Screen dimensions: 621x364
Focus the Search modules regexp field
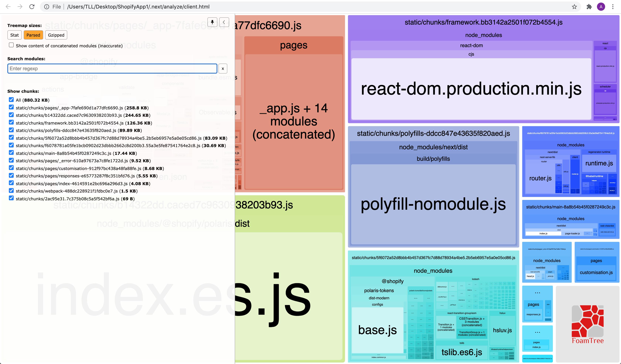(112, 69)
